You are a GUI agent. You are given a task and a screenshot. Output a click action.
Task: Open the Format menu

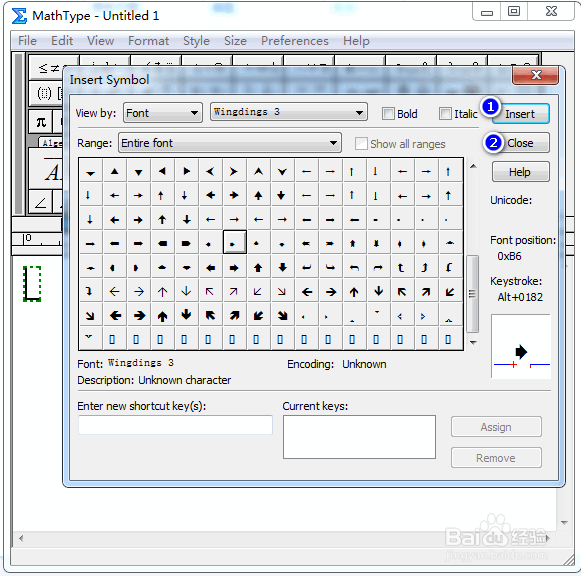coord(149,41)
